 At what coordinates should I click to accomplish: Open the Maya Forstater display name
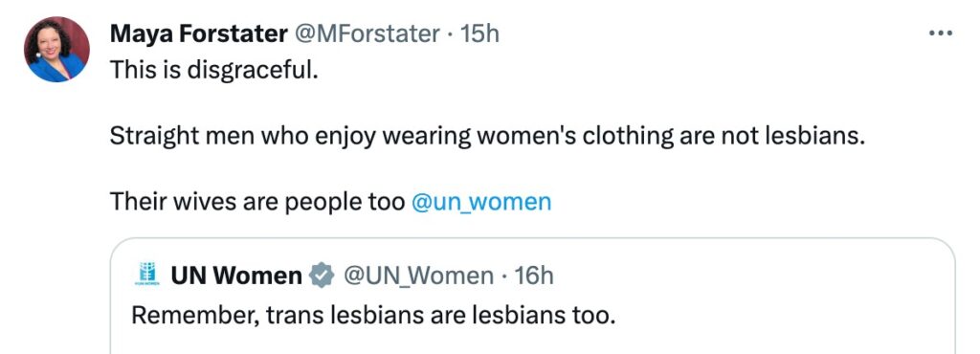click(198, 33)
